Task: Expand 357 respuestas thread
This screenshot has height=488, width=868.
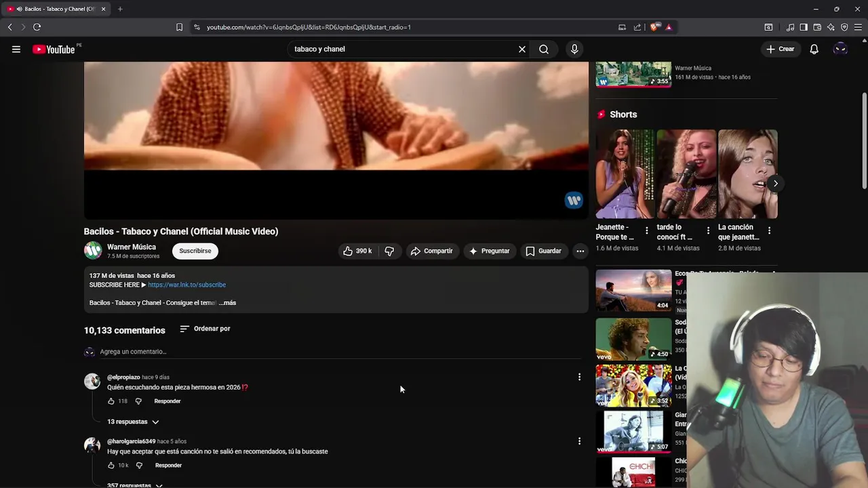Action: 135,485
